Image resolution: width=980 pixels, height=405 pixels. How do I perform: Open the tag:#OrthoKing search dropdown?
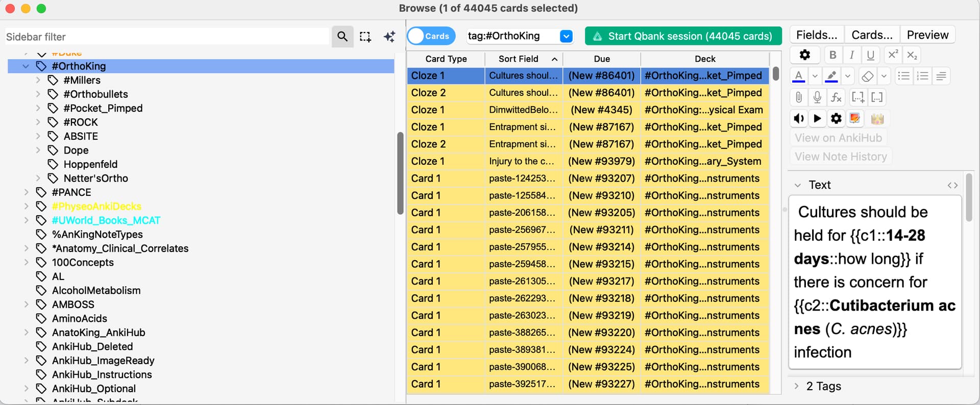click(566, 36)
